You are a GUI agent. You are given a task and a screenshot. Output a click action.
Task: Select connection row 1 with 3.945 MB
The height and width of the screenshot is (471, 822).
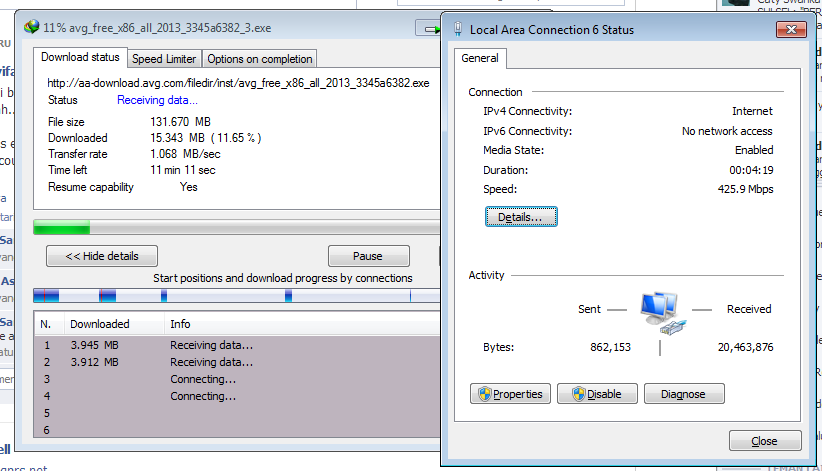point(237,345)
